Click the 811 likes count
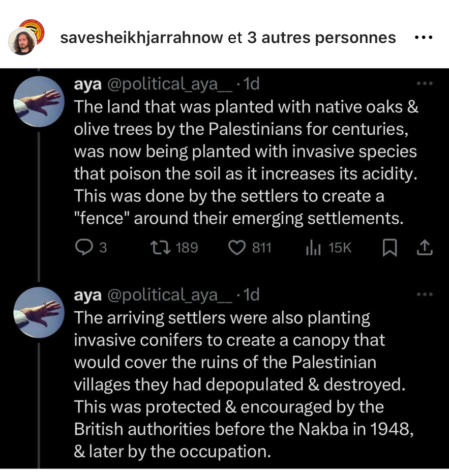Image resolution: width=449 pixels, height=476 pixels. pos(262,248)
